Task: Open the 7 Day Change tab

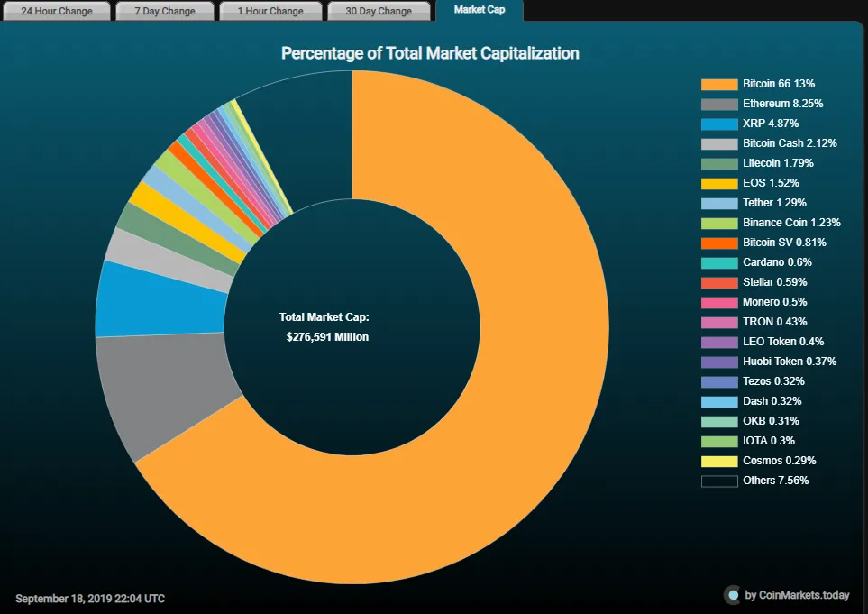Action: point(164,11)
